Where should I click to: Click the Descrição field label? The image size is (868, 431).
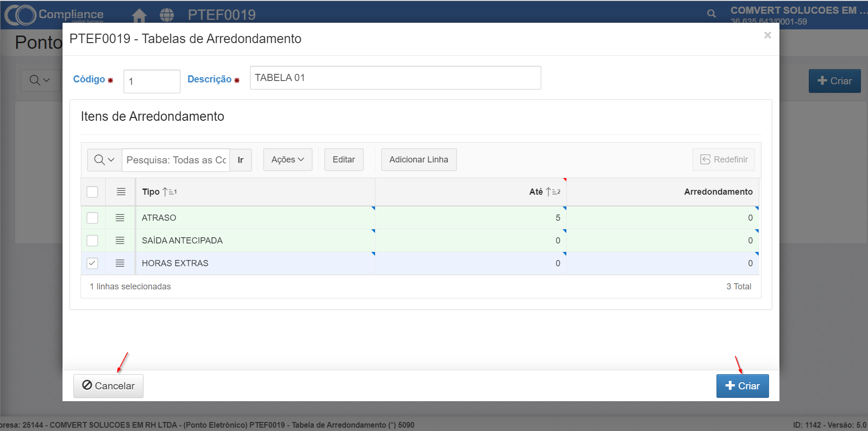pyautogui.click(x=209, y=79)
